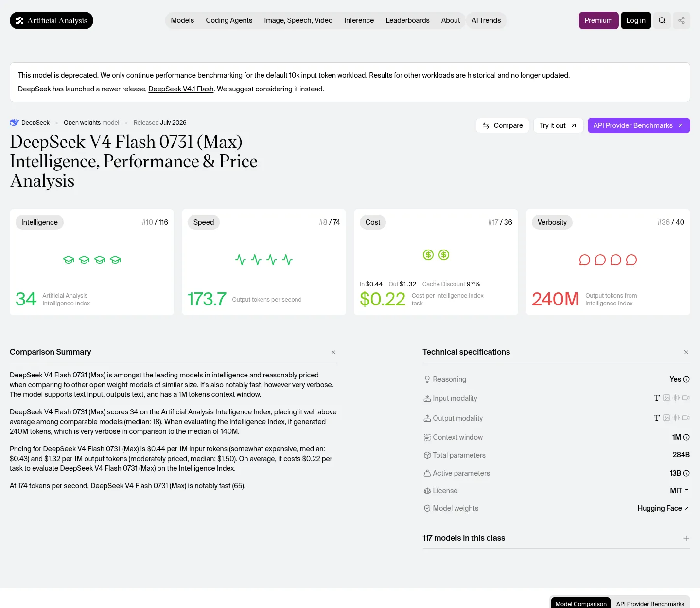The image size is (700, 608).
Task: Show info icon beside Context window 1M
Action: coord(686,437)
